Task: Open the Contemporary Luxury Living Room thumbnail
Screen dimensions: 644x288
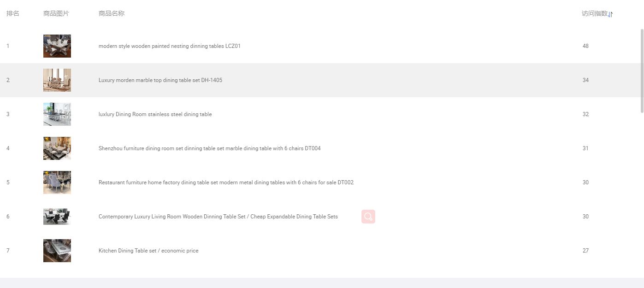Action: 57,217
